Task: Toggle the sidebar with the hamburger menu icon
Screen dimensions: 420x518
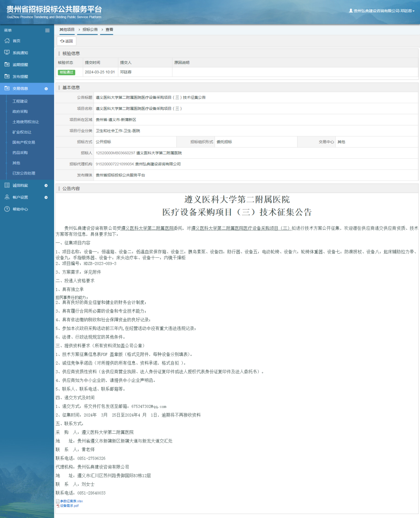Action: click(47, 30)
